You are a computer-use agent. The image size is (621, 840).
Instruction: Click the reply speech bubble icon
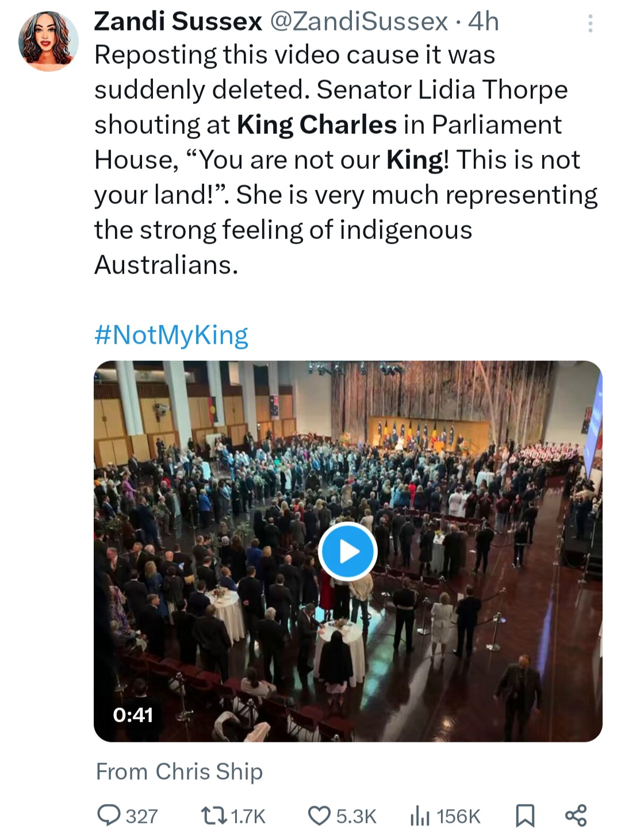[x=108, y=815]
